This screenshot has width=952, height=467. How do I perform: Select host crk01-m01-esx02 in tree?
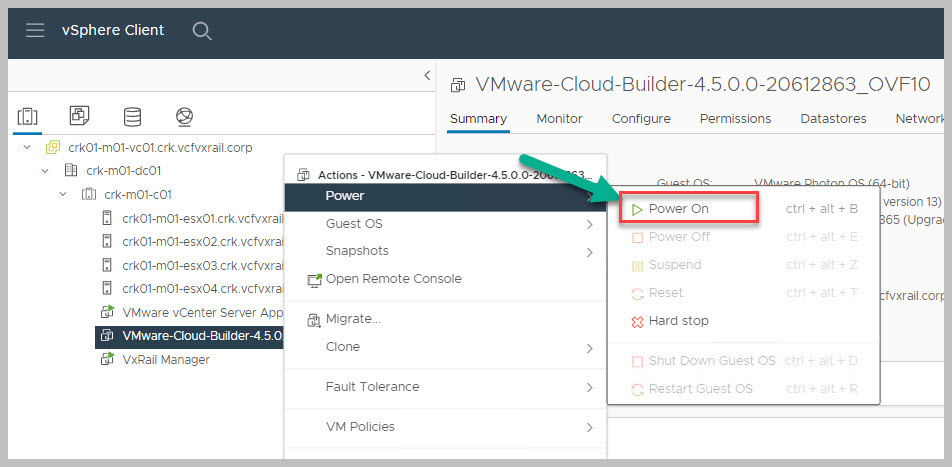203,241
